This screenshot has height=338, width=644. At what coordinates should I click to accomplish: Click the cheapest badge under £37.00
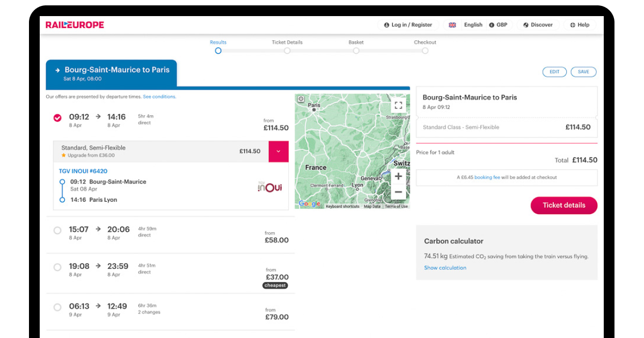(275, 285)
